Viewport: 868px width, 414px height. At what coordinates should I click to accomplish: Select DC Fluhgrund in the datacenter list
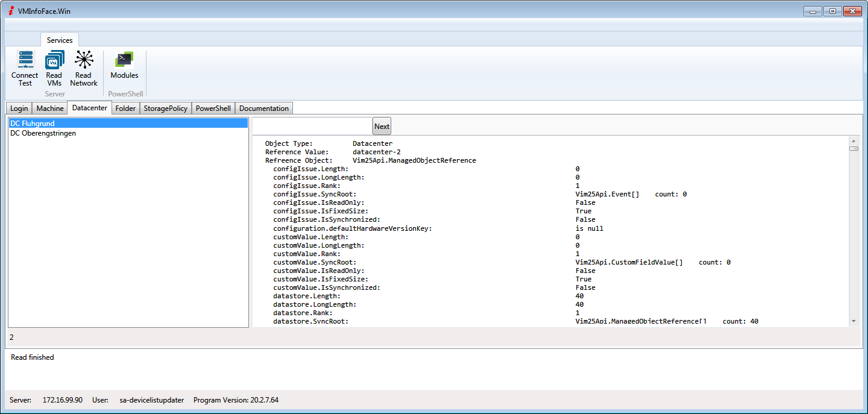[128, 124]
